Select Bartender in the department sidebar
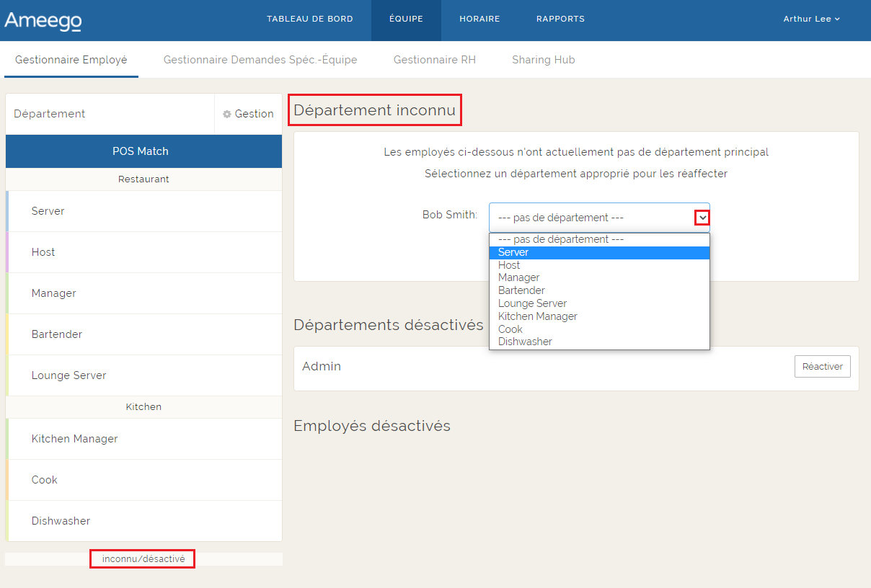 [x=57, y=334]
